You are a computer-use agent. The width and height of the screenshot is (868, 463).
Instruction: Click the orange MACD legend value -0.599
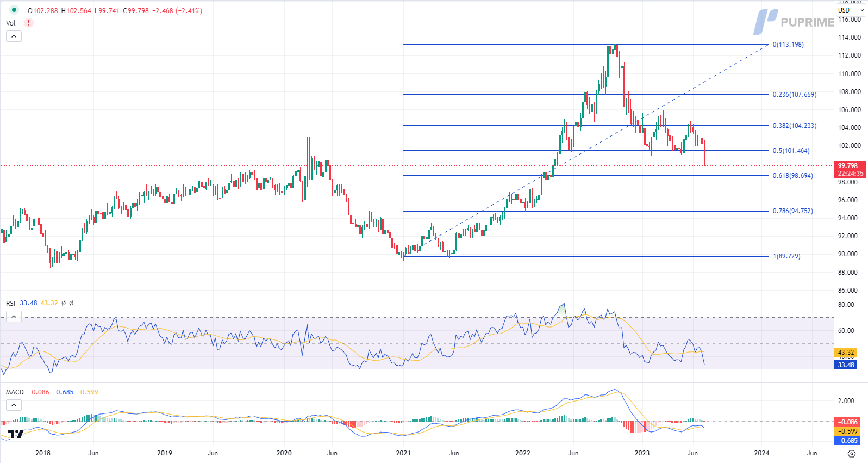point(88,392)
